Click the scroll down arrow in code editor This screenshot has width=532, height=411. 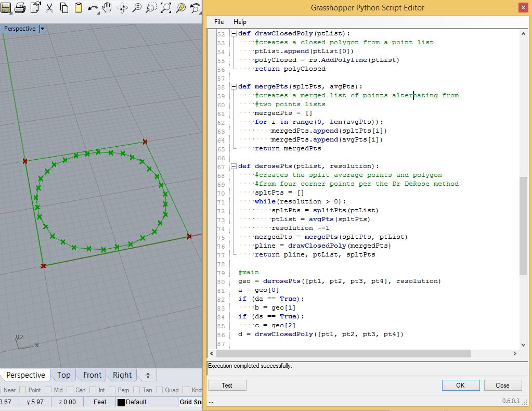click(523, 345)
